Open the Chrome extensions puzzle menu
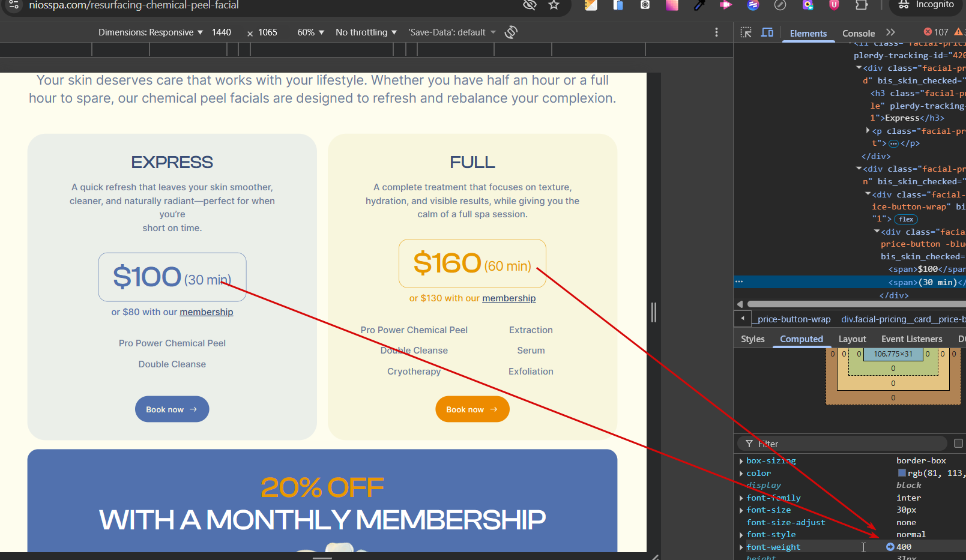The height and width of the screenshot is (560, 966). point(862,5)
